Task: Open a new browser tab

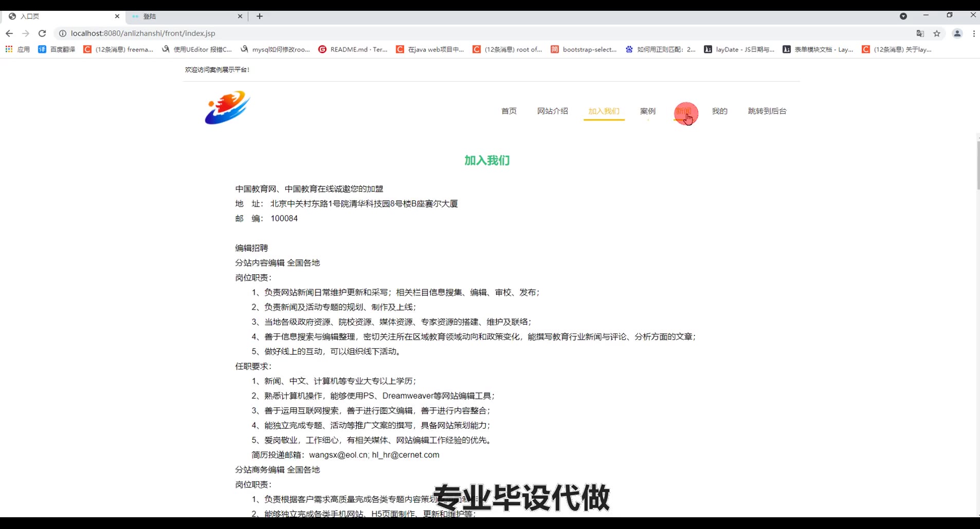Action: coord(260,16)
